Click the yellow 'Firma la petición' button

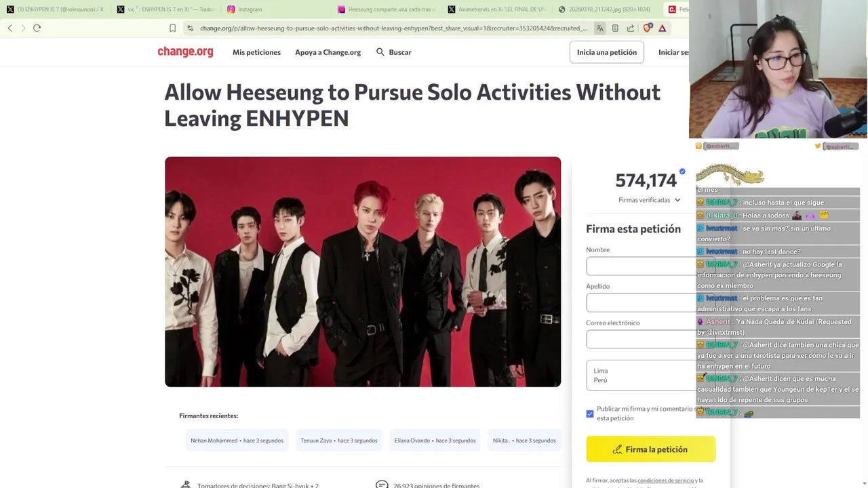[650, 449]
